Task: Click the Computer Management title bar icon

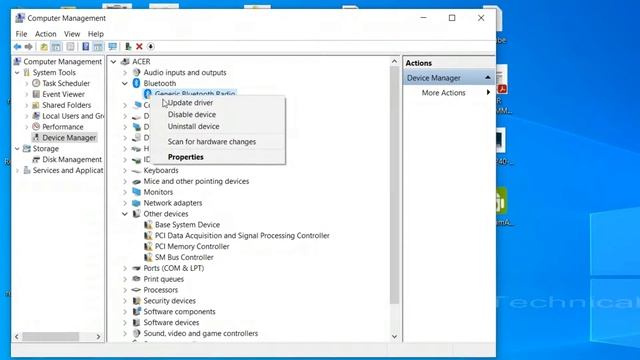Action: pos(20,18)
